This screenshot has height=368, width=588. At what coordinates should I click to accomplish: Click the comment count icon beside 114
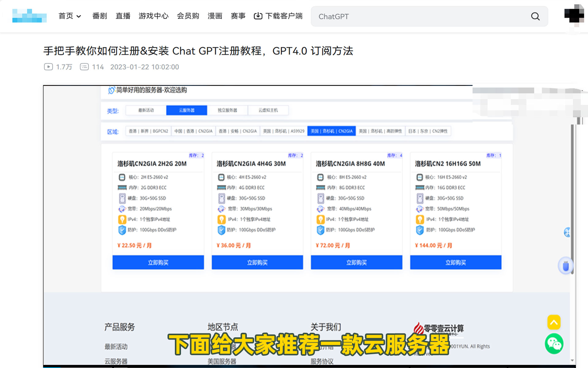tap(84, 67)
